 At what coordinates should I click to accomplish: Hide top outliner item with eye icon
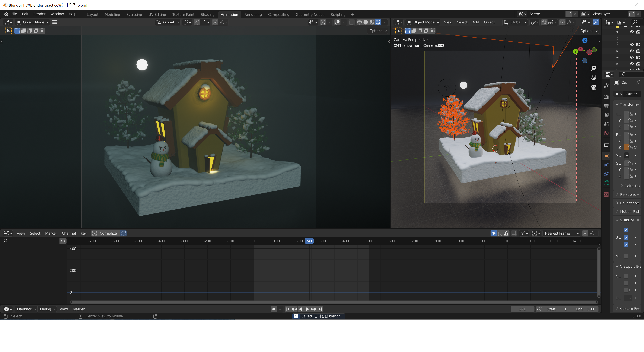tap(631, 32)
